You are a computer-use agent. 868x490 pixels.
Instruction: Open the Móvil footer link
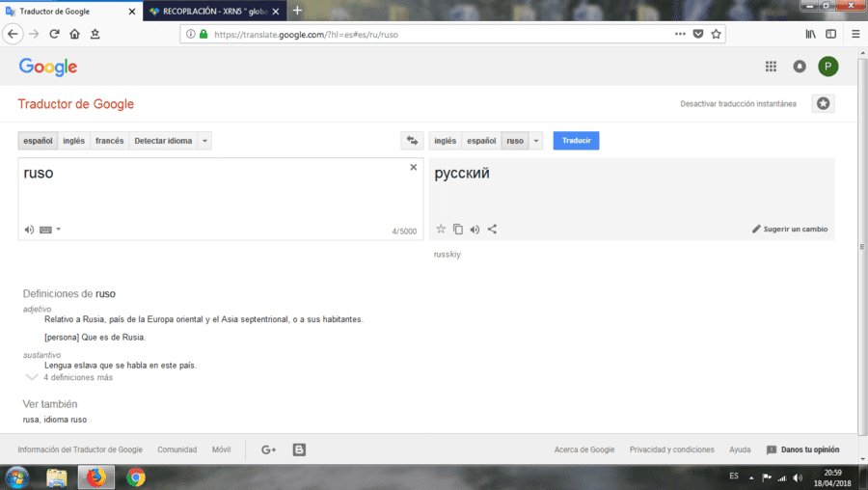tap(222, 449)
